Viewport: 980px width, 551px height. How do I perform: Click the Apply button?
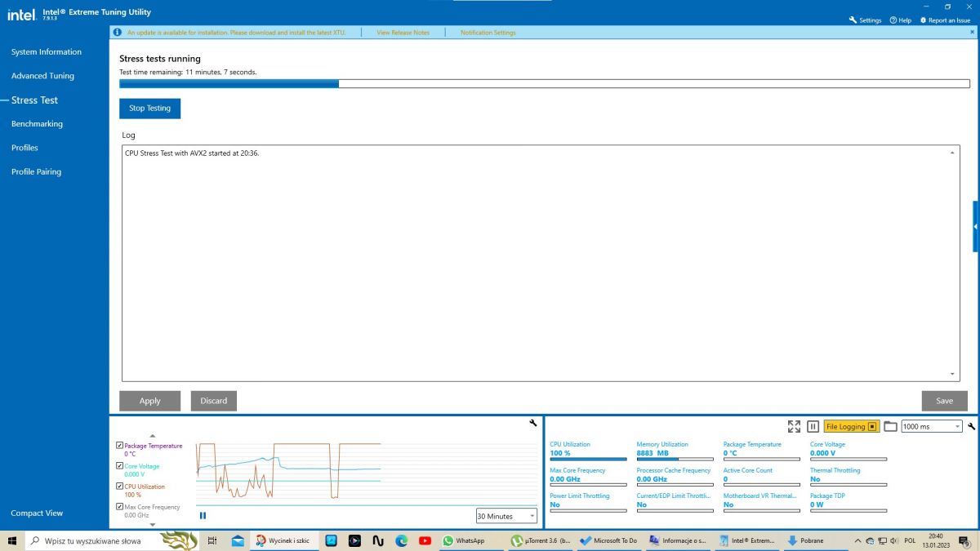[x=150, y=401]
